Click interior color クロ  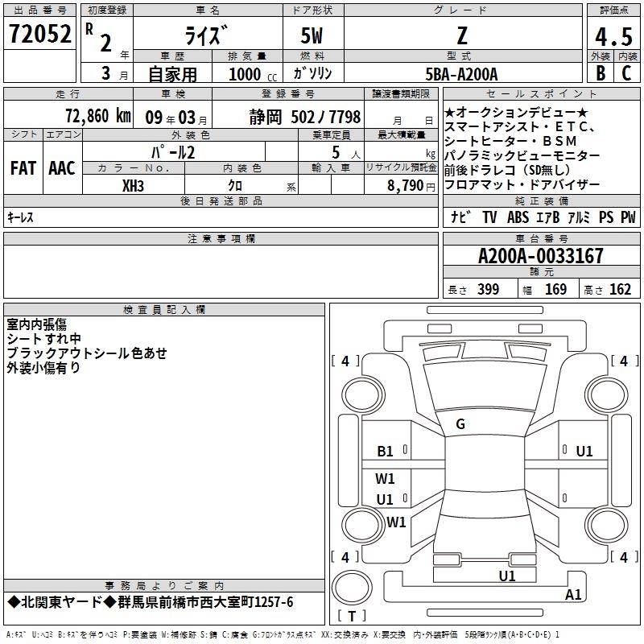click(x=235, y=185)
